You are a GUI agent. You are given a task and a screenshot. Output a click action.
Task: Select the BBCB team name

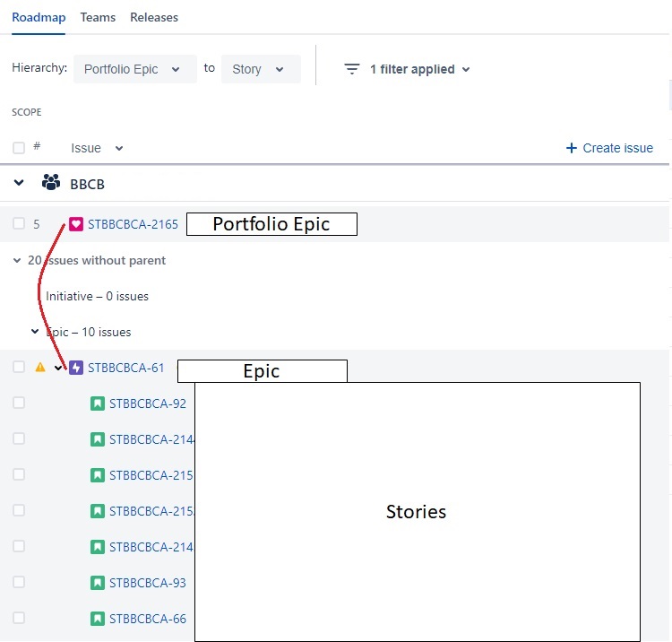(88, 185)
